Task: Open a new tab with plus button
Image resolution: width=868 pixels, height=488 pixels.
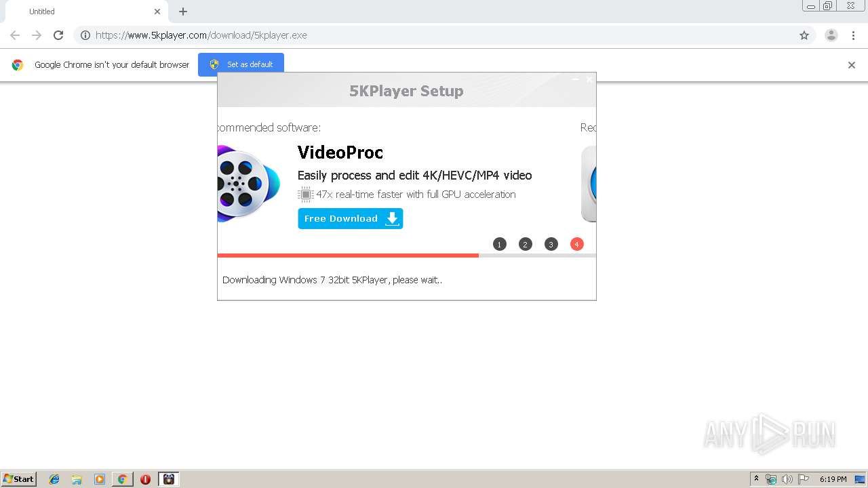Action: pyautogui.click(x=183, y=12)
